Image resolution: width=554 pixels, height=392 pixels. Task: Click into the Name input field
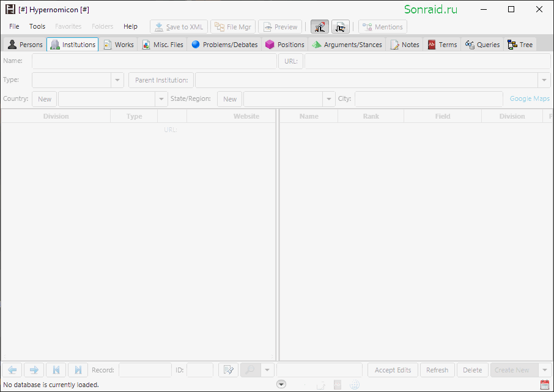[154, 61]
